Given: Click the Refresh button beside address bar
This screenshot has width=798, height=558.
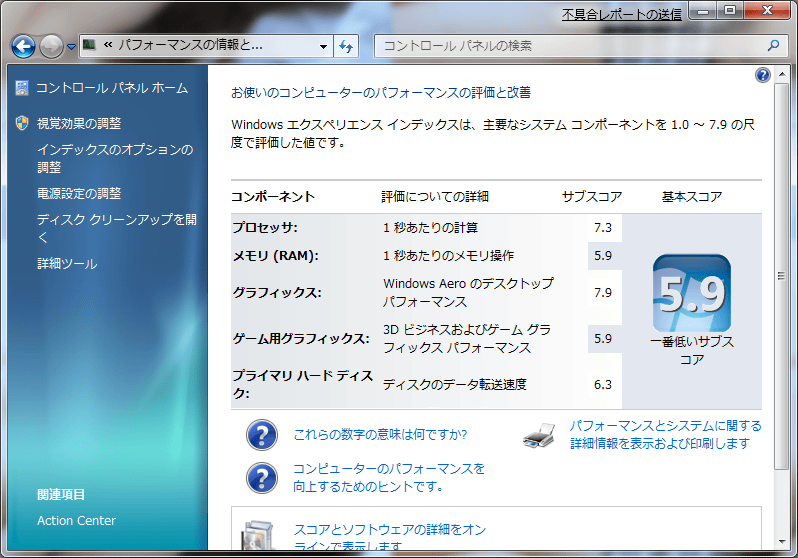Looking at the screenshot, I should click(347, 46).
